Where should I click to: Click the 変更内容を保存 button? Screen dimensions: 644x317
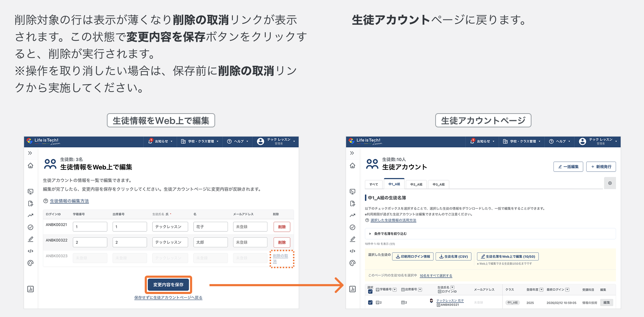168,285
